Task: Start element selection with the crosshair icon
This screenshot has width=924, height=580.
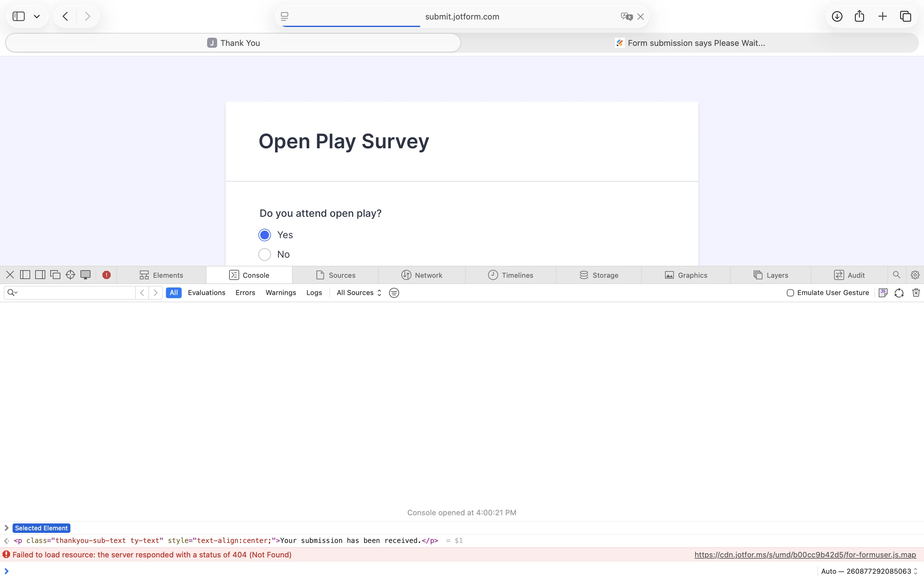Action: (x=70, y=275)
